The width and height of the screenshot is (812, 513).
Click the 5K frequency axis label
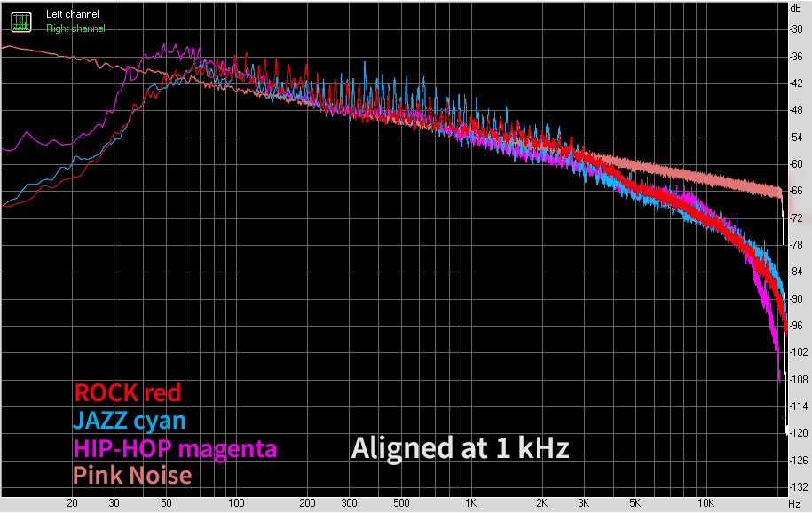pos(635,502)
